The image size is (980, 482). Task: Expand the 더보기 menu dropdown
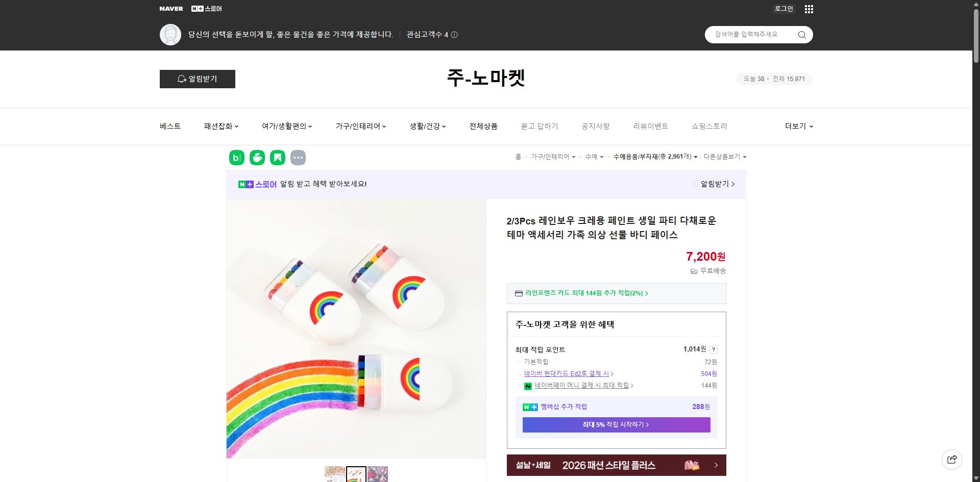798,126
